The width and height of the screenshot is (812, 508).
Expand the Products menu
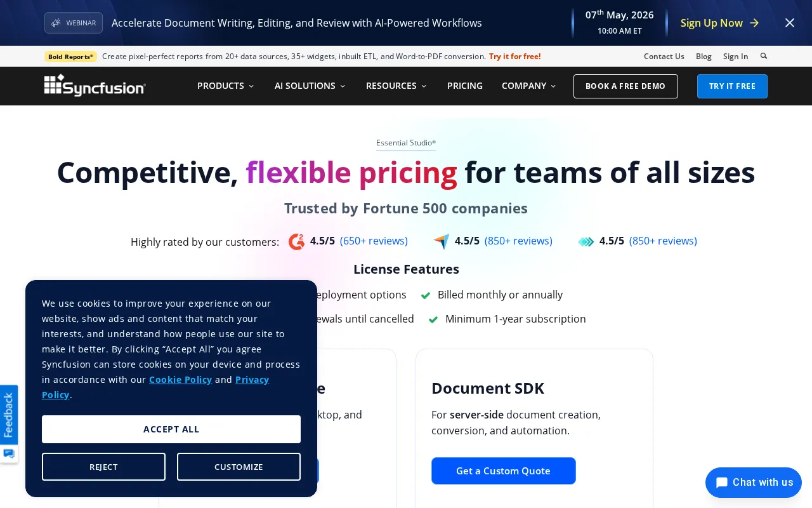click(225, 86)
